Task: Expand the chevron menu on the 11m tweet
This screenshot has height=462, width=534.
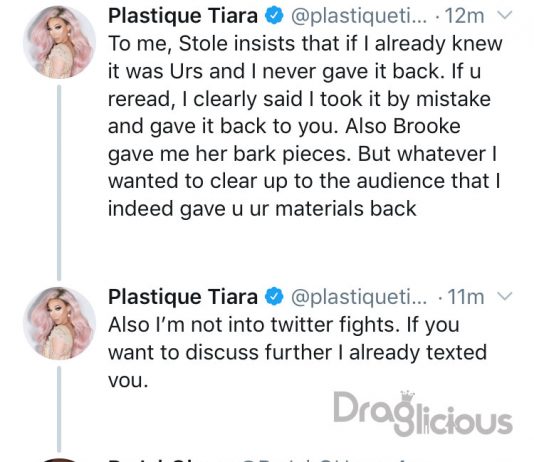Action: click(x=504, y=296)
